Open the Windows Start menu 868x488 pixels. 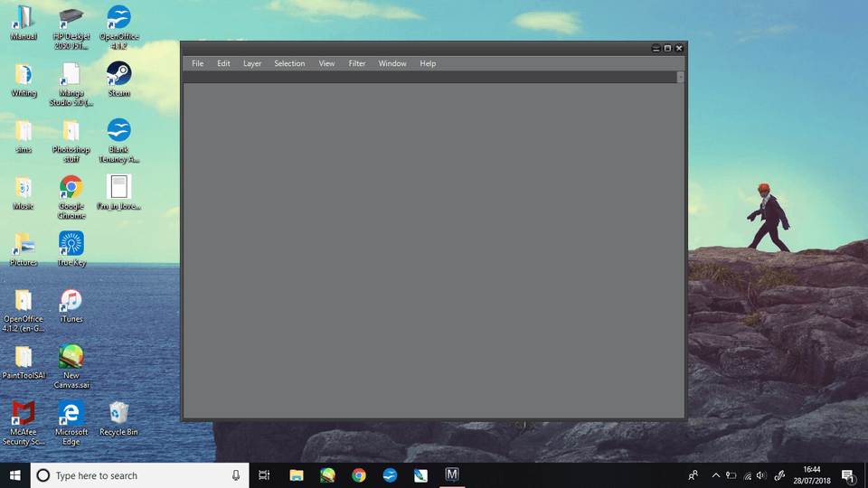[x=15, y=475]
